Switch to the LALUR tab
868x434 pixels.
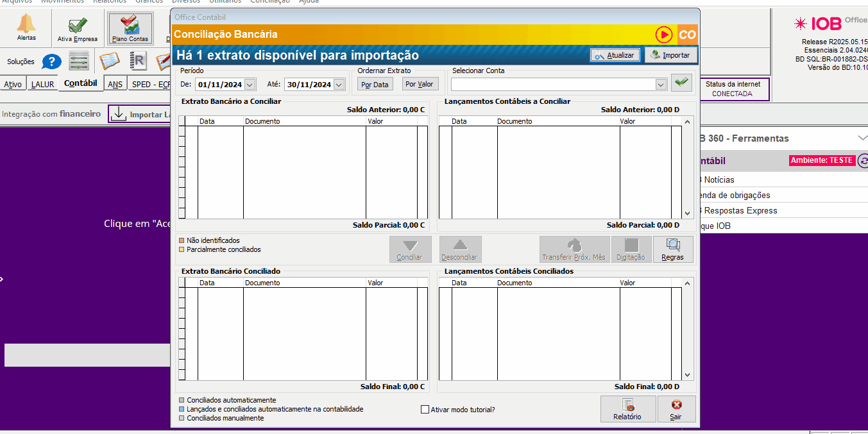(x=43, y=85)
